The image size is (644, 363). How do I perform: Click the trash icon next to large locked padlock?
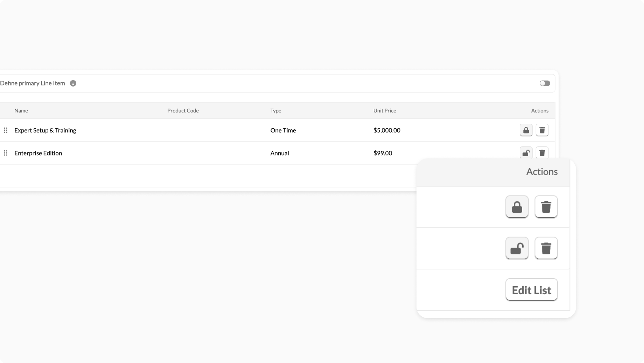(x=546, y=207)
